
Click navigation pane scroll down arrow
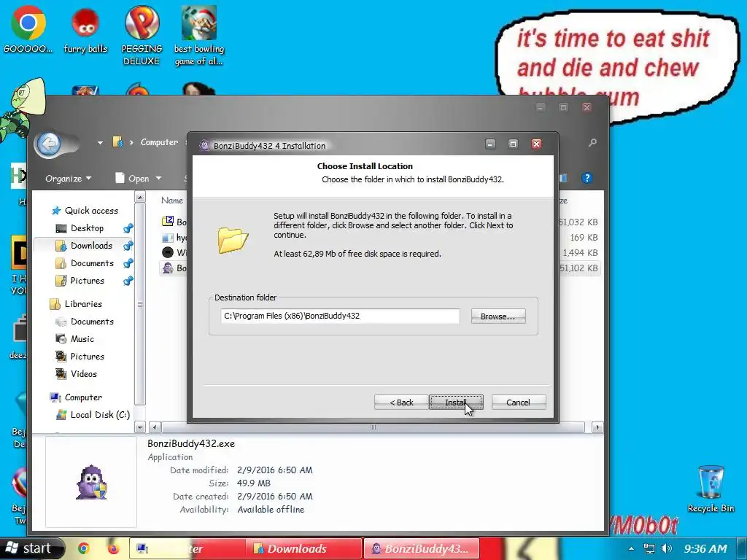[x=139, y=427]
